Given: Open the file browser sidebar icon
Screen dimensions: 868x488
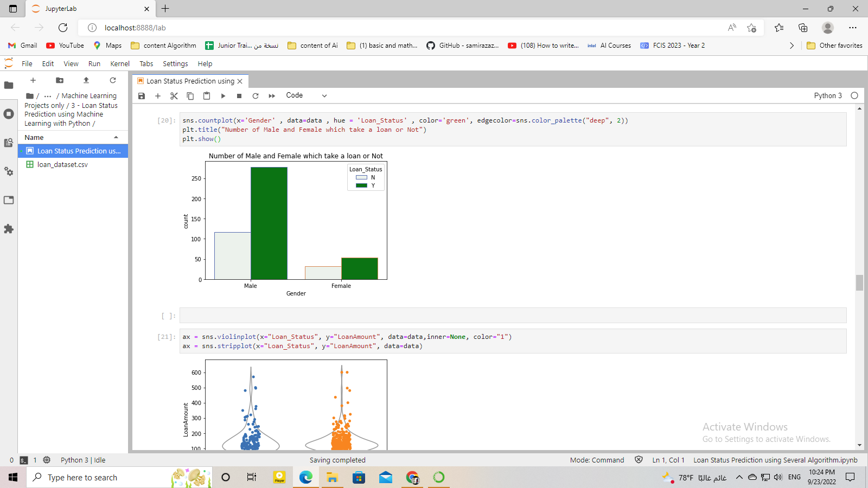Looking at the screenshot, I should click(x=9, y=84).
